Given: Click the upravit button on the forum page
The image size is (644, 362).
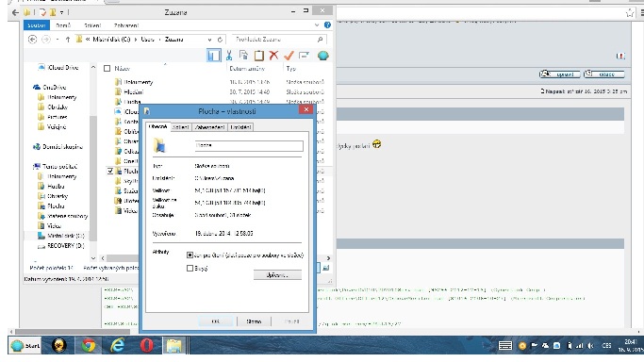Looking at the screenshot, I should coord(560,74).
